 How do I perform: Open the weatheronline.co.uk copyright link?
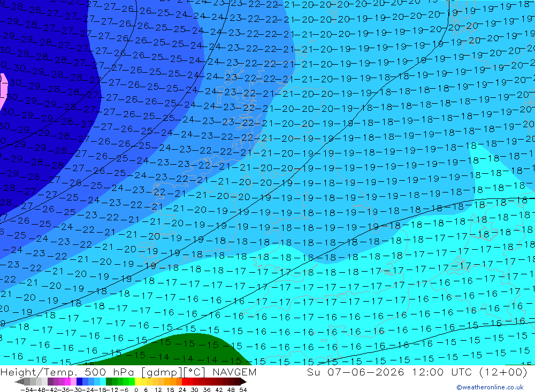490,387
